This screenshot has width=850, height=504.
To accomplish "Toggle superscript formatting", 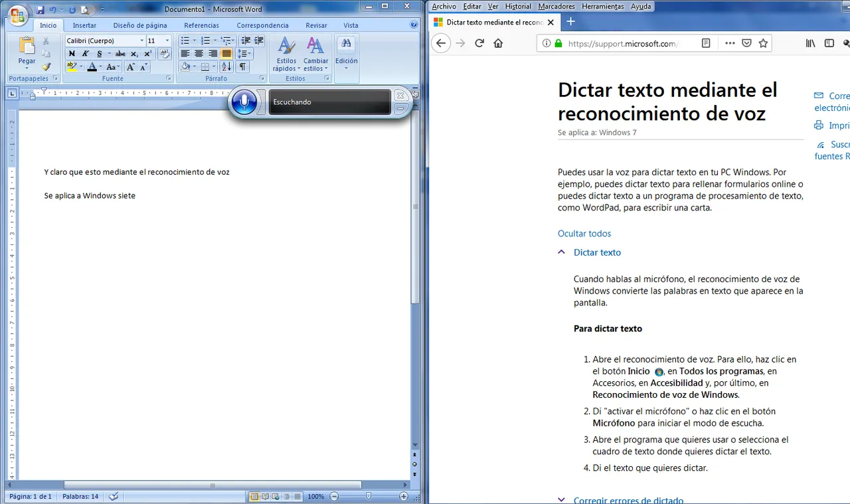I will tap(147, 54).
